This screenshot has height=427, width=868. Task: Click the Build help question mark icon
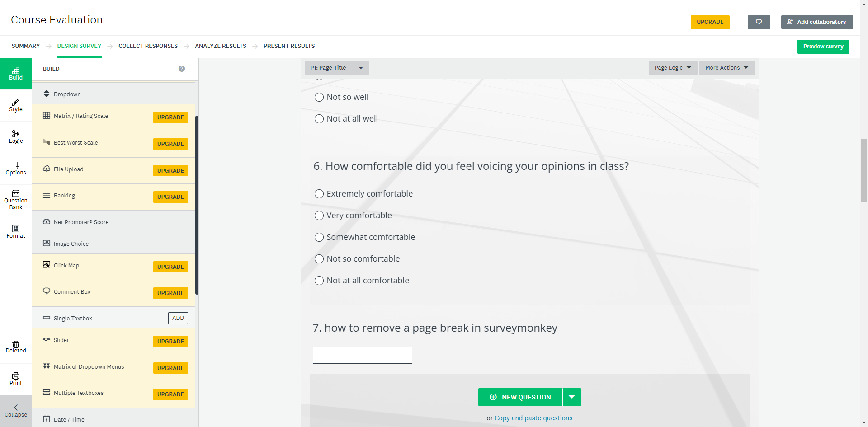(182, 69)
